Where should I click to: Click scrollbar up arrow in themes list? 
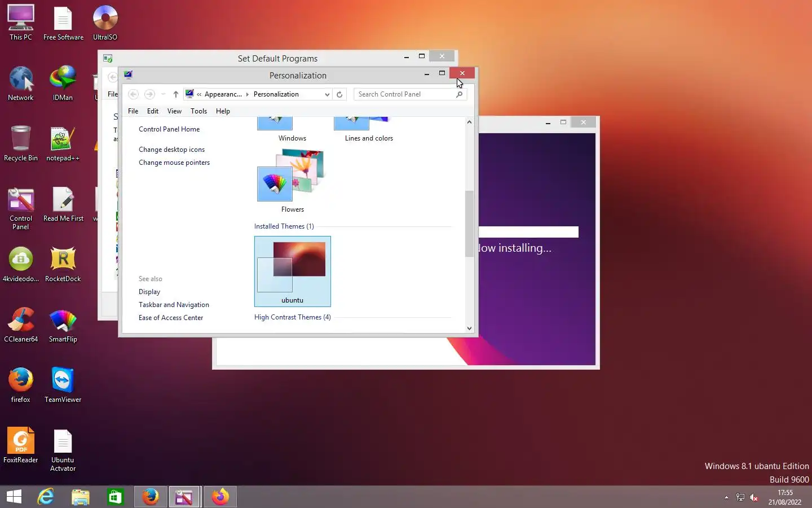point(469,122)
